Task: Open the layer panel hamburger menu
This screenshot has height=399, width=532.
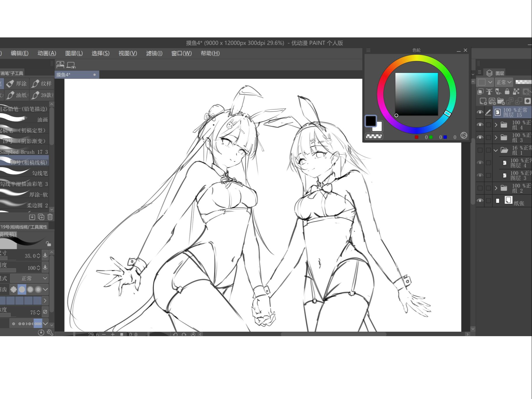Action: 479,72
